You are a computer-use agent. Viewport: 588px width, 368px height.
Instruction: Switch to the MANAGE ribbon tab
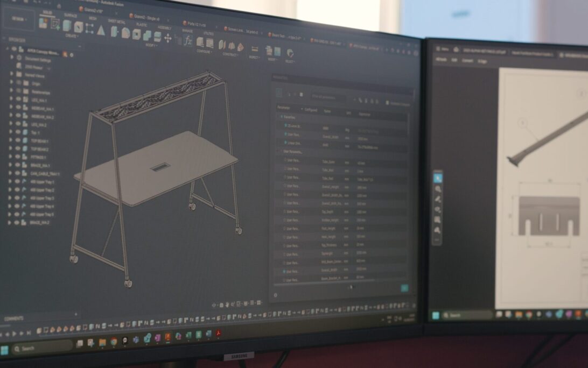click(x=187, y=31)
